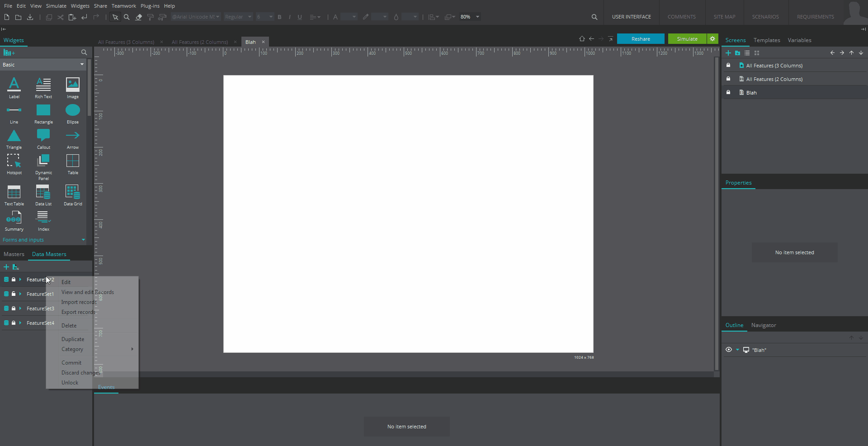Toggle lock on All Features (3 Columns) screen

point(728,65)
